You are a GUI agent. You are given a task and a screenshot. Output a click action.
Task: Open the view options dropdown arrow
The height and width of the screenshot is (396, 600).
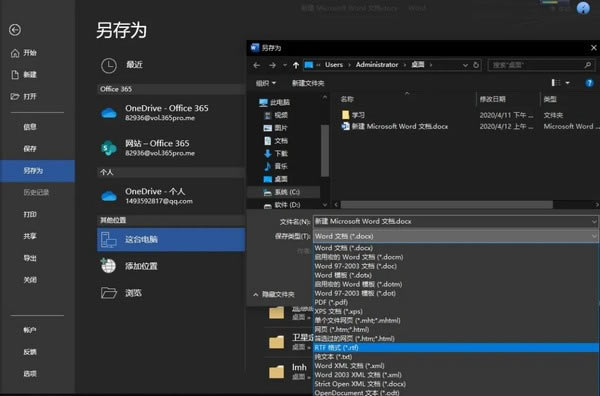click(x=567, y=83)
